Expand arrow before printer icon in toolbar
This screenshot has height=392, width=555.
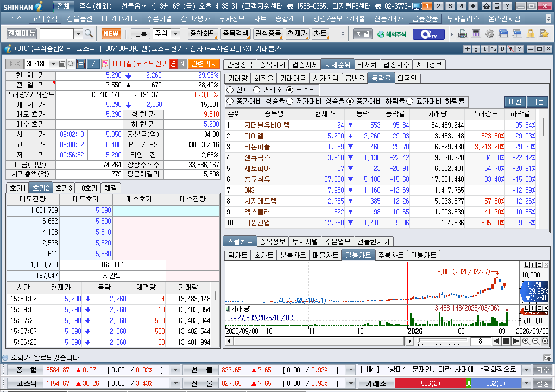(452, 34)
